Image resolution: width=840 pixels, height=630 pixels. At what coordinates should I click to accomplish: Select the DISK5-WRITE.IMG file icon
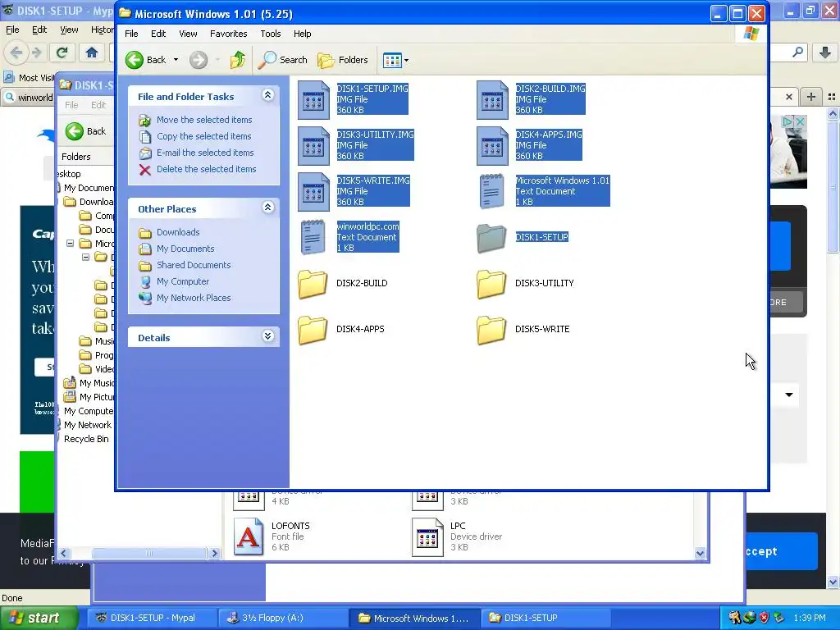313,192
